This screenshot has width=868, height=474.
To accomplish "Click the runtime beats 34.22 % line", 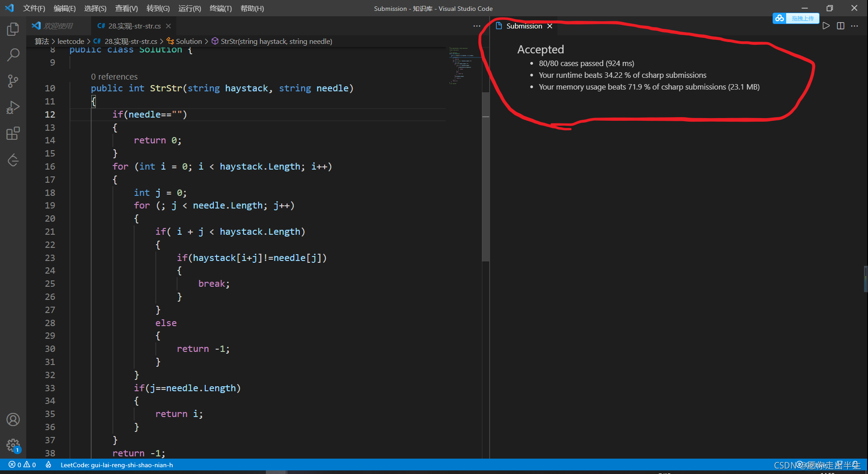I will (623, 75).
